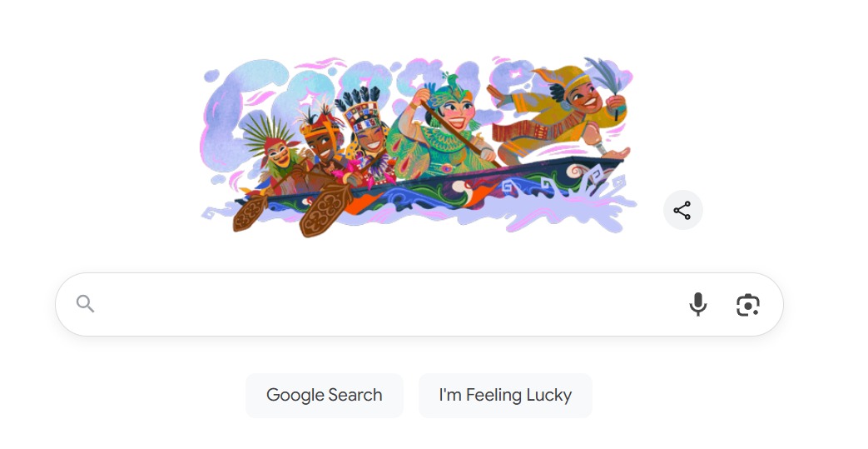Click the share icon beside the doodle

(x=682, y=210)
